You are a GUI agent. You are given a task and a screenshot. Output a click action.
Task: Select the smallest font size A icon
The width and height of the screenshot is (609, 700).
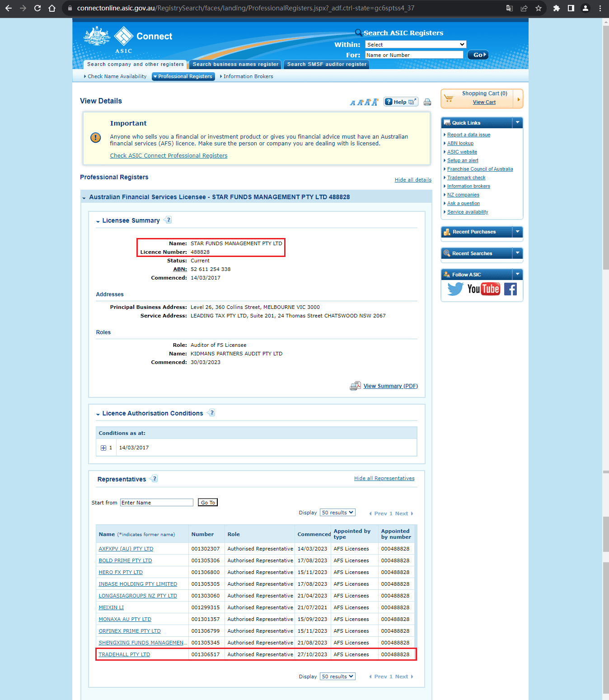(353, 103)
